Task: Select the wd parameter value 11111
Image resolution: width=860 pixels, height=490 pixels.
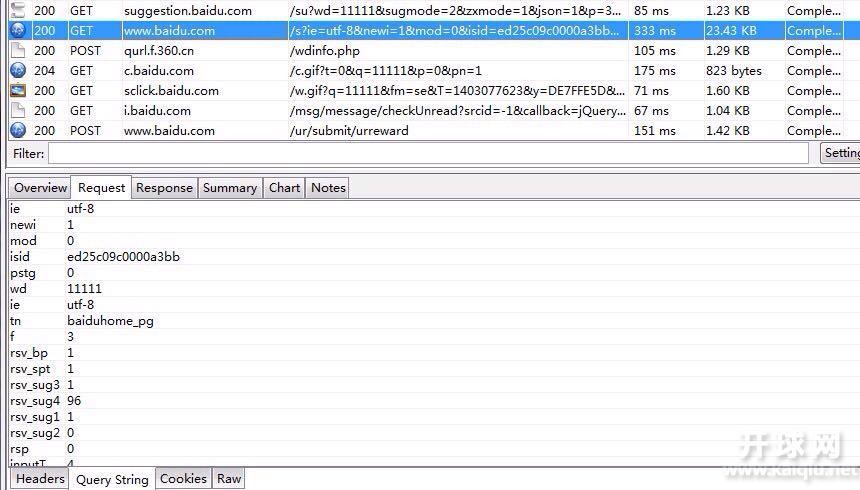Action: [84, 289]
